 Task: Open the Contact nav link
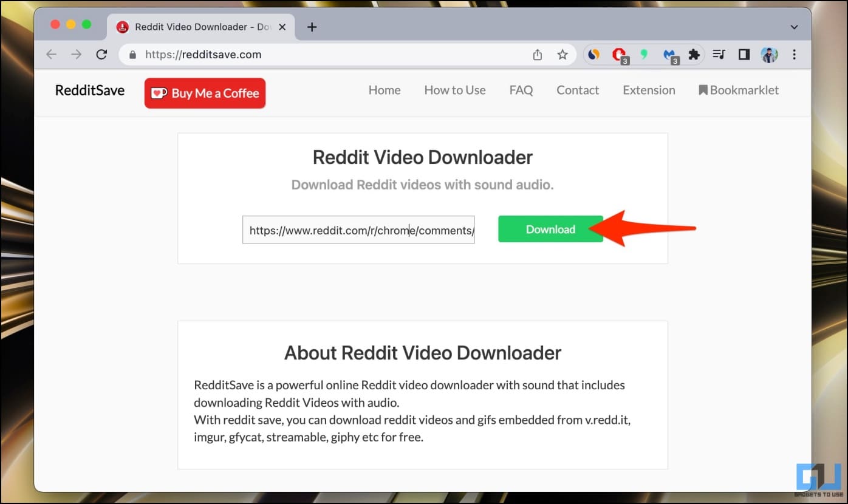coord(578,90)
